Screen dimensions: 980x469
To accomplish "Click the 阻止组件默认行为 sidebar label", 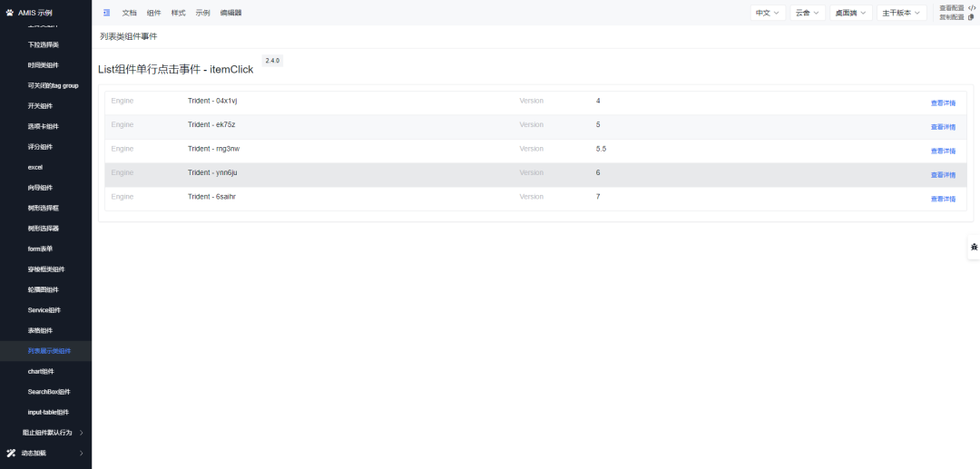I will tap(47, 432).
